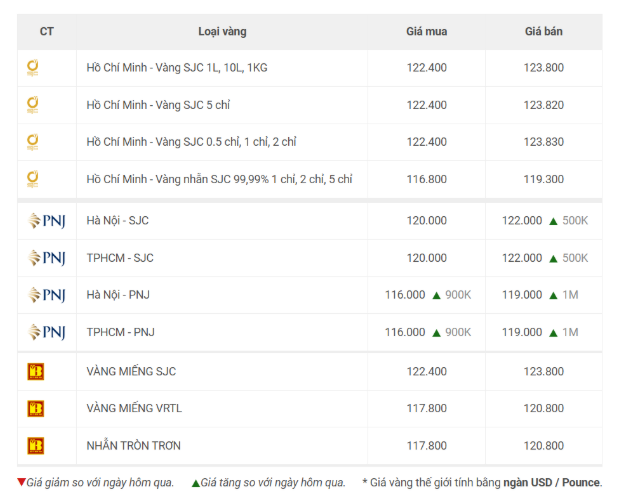Click SJC logo in the 99,99% ring row
Viewport: 618px width, 504px height.
[x=32, y=179]
